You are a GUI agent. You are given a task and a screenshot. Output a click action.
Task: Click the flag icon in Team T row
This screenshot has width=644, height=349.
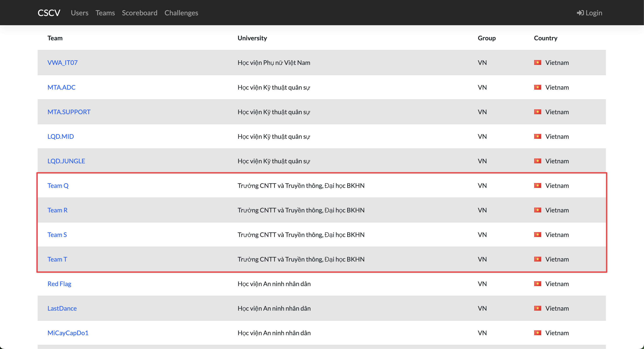click(x=537, y=259)
